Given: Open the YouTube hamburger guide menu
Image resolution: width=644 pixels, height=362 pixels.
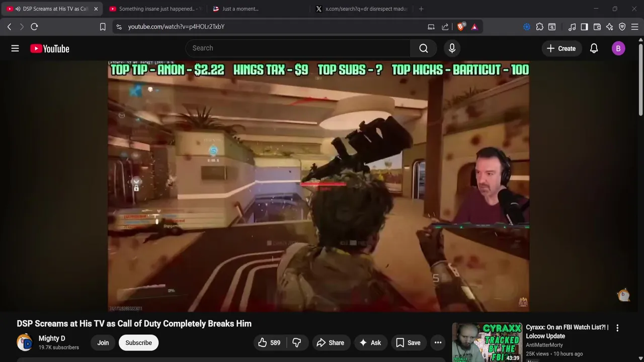Looking at the screenshot, I should click(x=15, y=48).
